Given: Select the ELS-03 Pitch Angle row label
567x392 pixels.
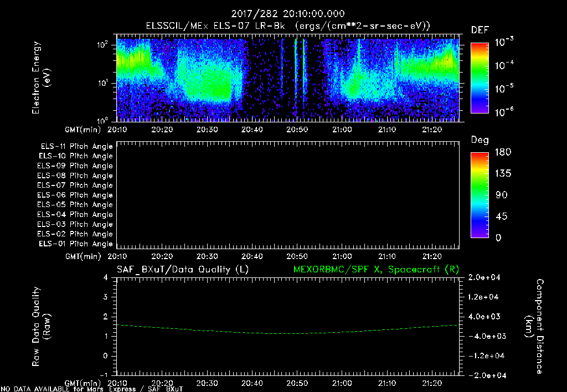Looking at the screenshot, I should pyautogui.click(x=75, y=224).
